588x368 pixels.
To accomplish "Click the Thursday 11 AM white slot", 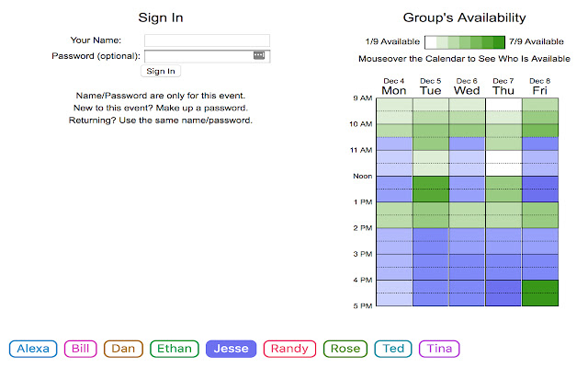I will click(x=503, y=163).
